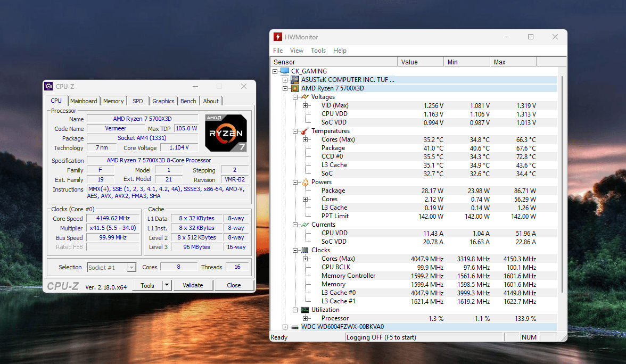
Task: Switch to the About tab
Action: pos(211,101)
